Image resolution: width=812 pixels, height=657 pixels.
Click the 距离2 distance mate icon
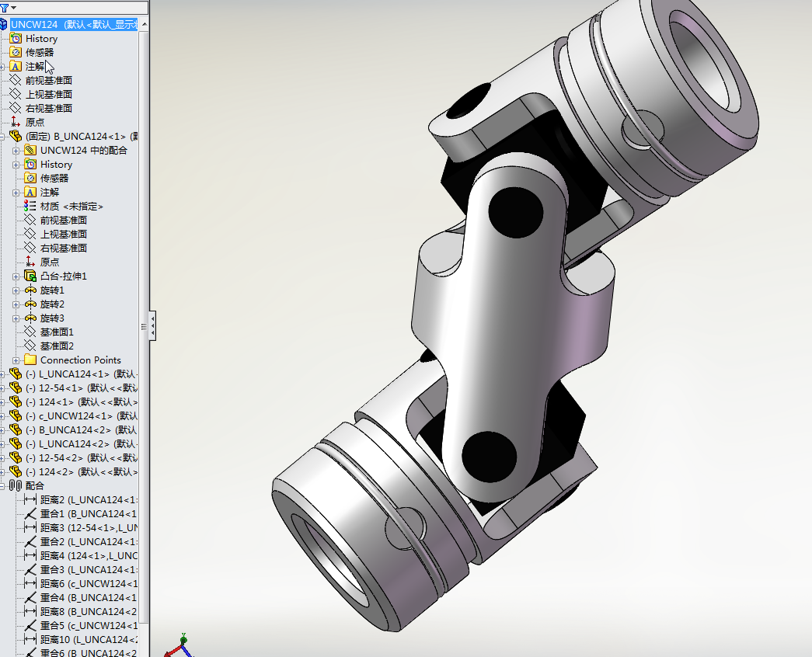pyautogui.click(x=30, y=499)
